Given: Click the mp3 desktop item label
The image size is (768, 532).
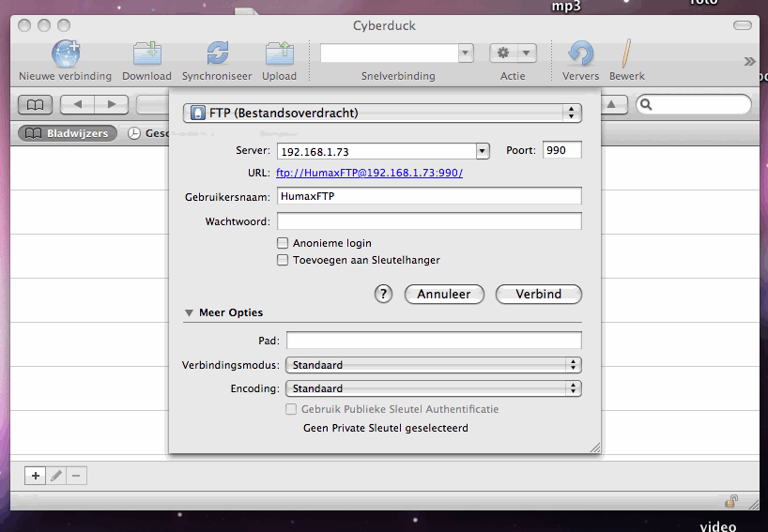Looking at the screenshot, I should [x=566, y=7].
